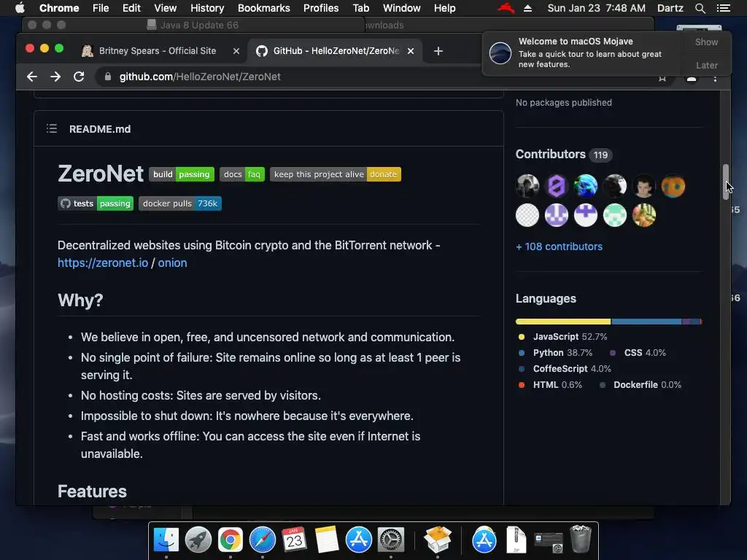Click the docs faq badge
The width and height of the screenshot is (747, 560).
click(x=242, y=174)
